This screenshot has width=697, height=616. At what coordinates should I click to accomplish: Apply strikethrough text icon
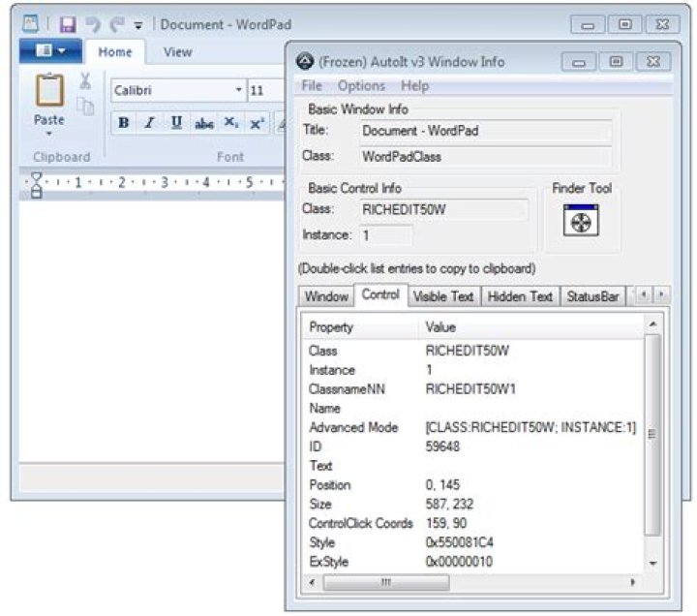(204, 123)
